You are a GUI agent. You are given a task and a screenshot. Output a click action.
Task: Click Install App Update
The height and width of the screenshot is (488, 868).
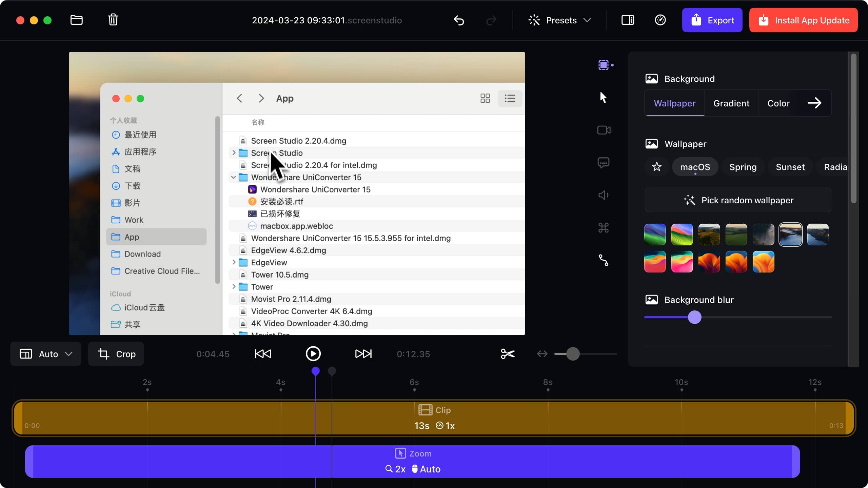[x=803, y=20]
